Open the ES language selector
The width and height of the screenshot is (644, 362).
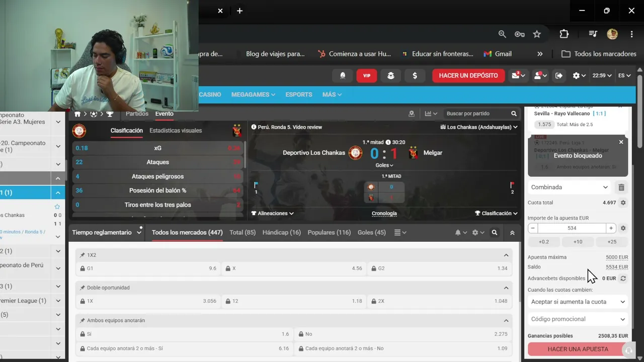coord(624,75)
